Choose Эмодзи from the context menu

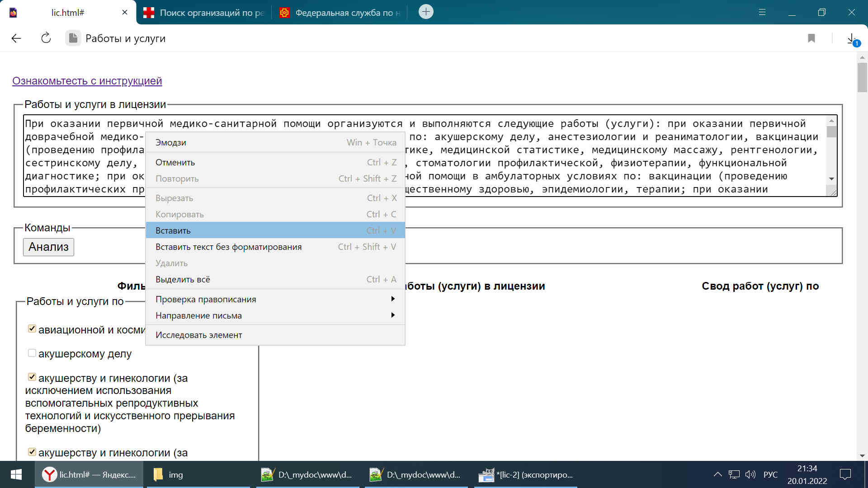click(275, 142)
